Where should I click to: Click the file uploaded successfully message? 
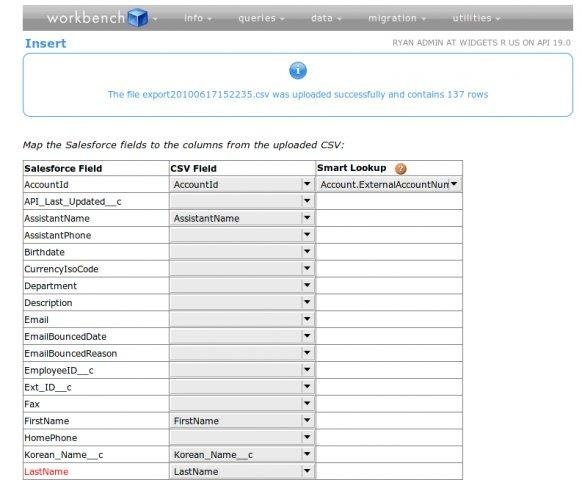click(x=298, y=94)
